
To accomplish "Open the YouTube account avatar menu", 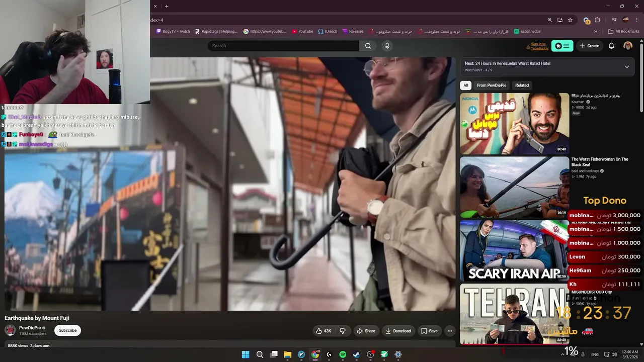I will coord(628,46).
